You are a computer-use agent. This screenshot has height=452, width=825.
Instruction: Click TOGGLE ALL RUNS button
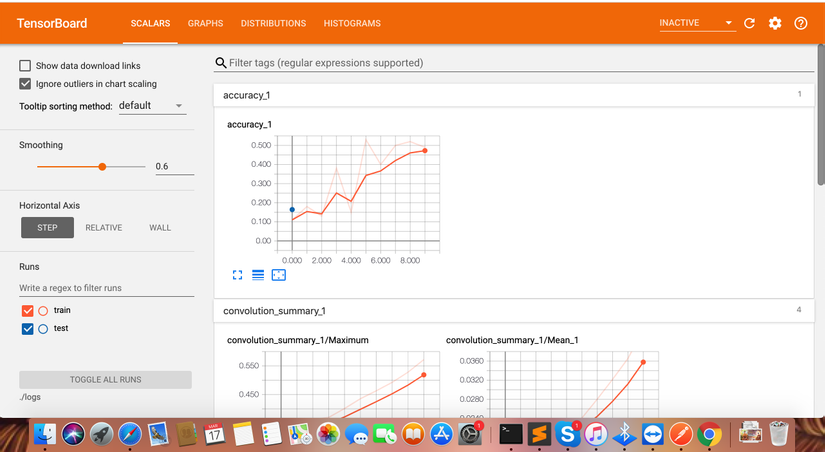point(106,379)
